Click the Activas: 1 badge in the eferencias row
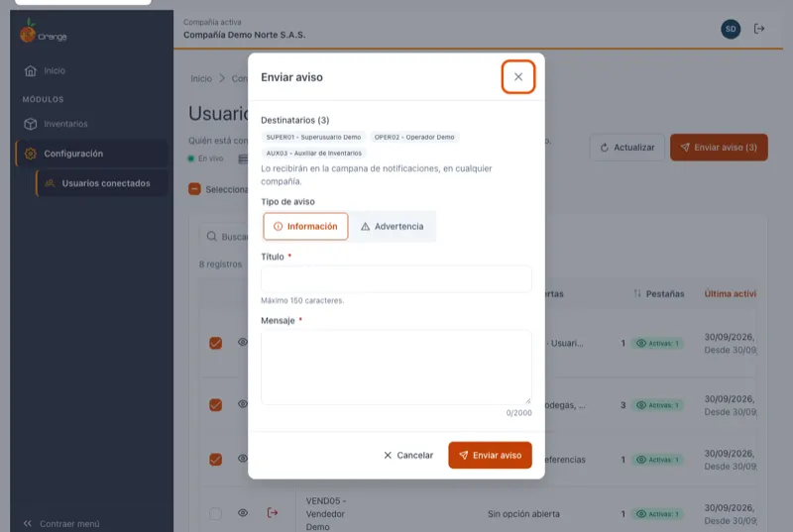Screen dimensions: 793x532 click(657, 460)
